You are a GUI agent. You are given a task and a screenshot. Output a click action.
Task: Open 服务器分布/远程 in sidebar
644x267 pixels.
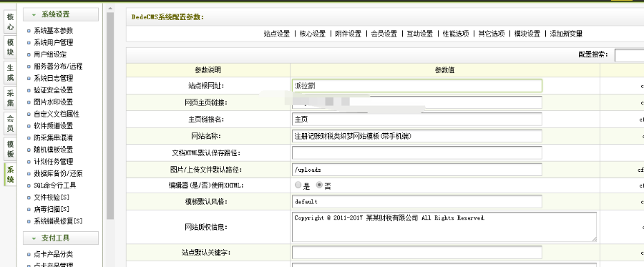58,66
